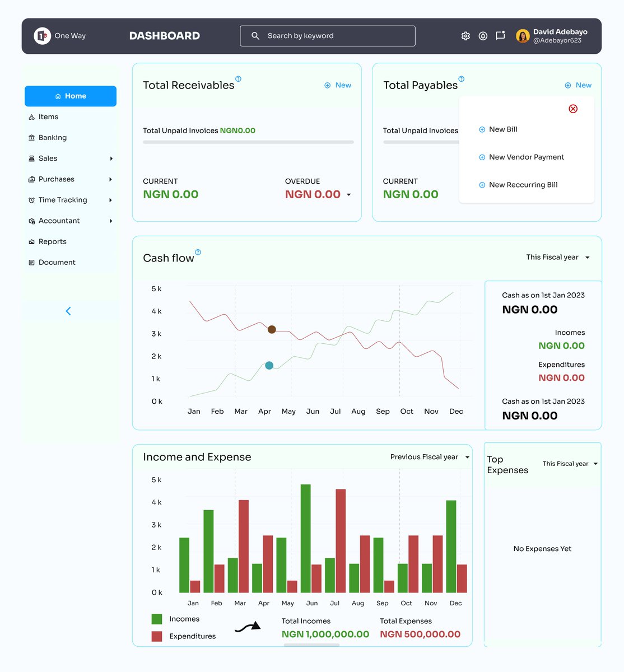Open Previous Fiscal year dropdown
The height and width of the screenshot is (672, 624).
click(430, 457)
